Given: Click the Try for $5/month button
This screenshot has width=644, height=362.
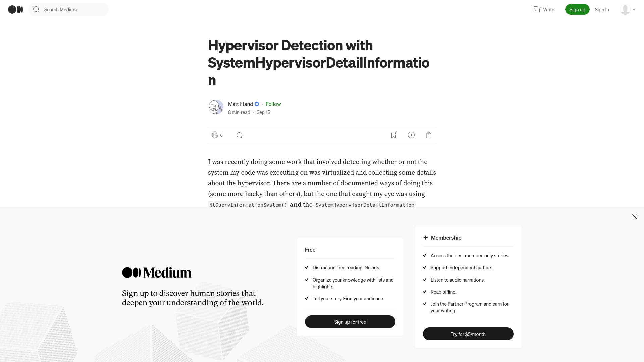Looking at the screenshot, I should (x=468, y=334).
